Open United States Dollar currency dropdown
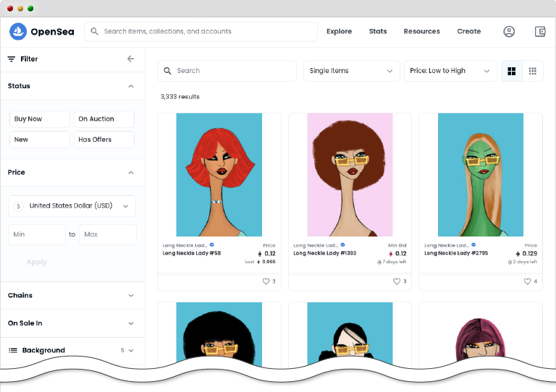This screenshot has width=556, height=392. click(72, 205)
